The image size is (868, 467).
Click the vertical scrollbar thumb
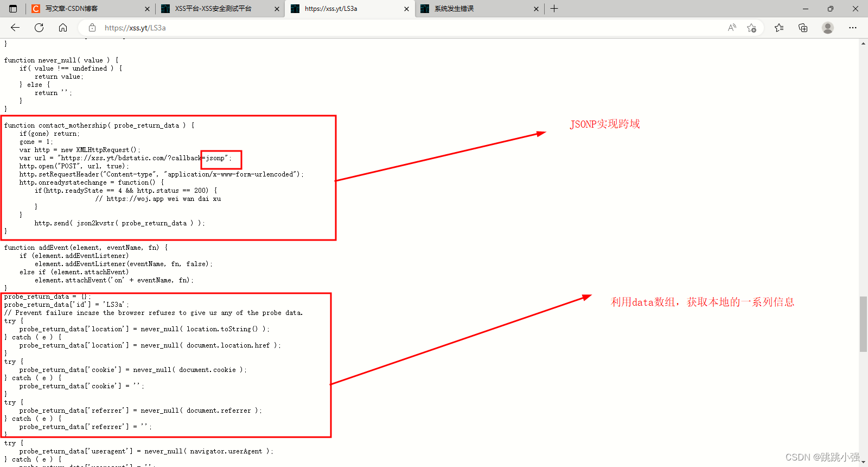click(x=863, y=324)
